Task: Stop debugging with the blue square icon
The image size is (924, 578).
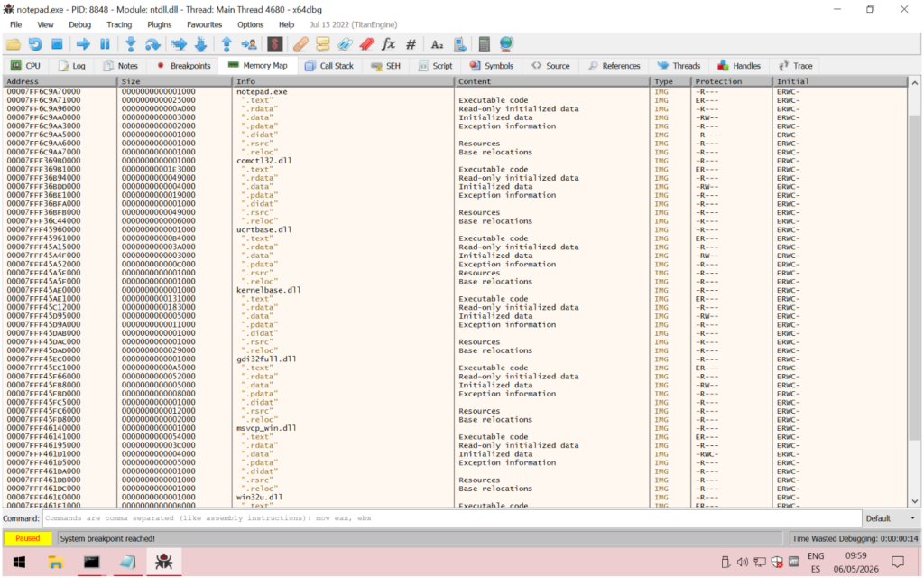Action: coord(57,44)
